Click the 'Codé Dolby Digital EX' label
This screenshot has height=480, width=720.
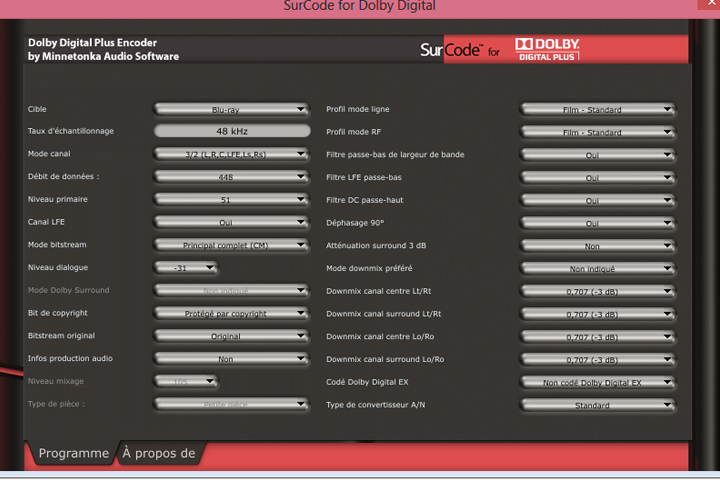[x=367, y=382]
